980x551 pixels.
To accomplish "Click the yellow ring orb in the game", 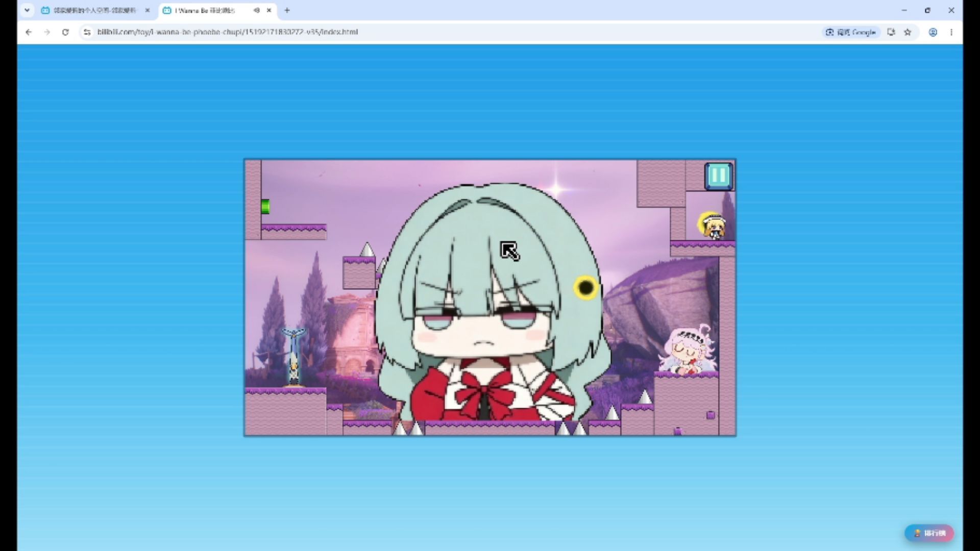I will (x=586, y=288).
